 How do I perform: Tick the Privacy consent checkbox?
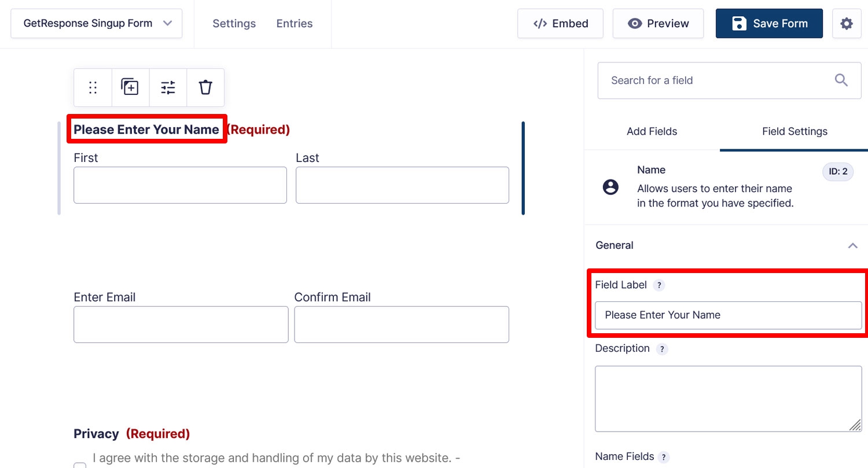[80, 465]
